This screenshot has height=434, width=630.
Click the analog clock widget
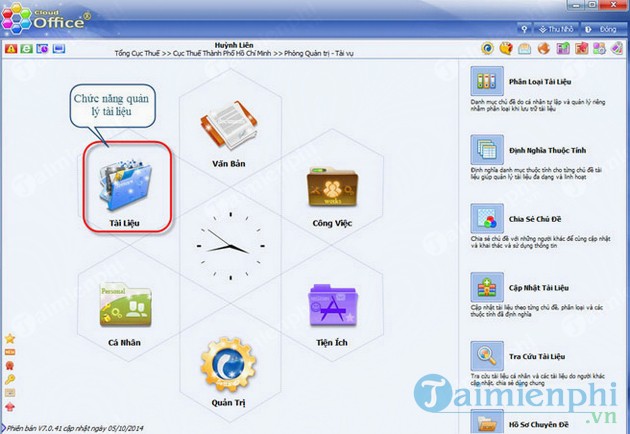(230, 245)
